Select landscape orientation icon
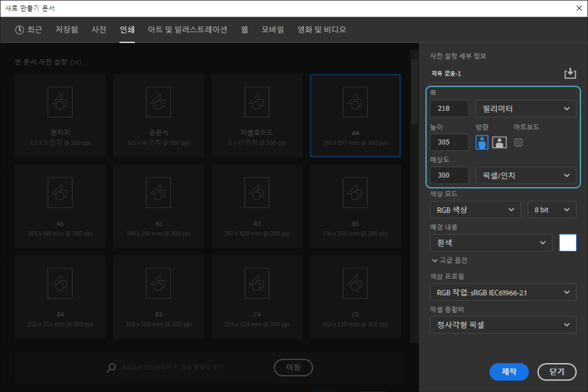Viewport: 588px width, 392px height. (499, 142)
